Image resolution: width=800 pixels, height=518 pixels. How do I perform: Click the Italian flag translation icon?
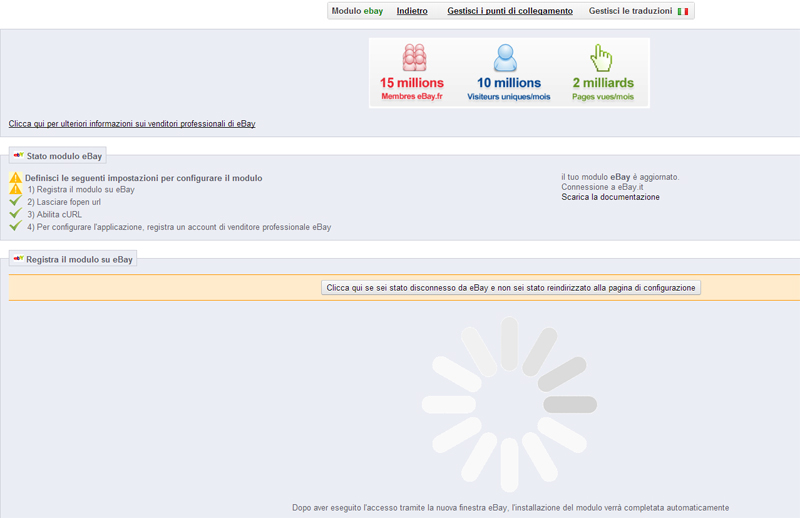(x=683, y=11)
